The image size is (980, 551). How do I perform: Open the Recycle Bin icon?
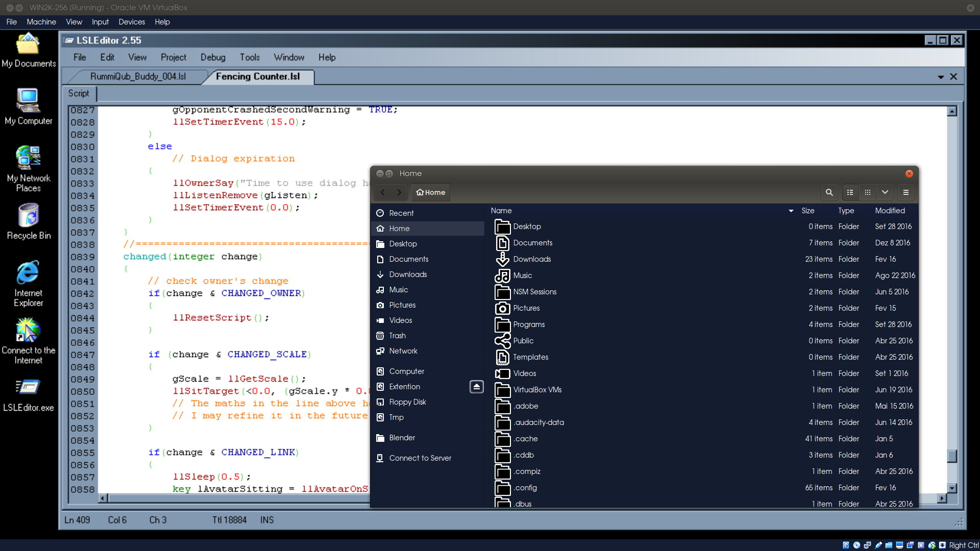click(x=28, y=222)
